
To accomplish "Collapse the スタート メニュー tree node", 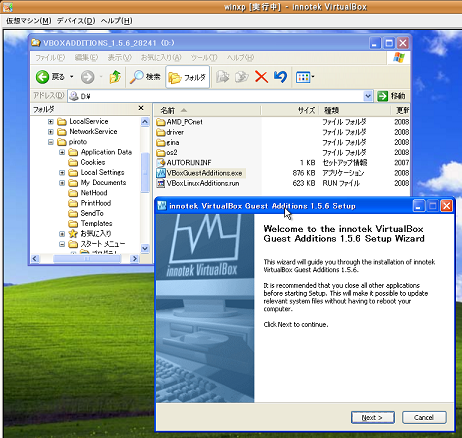I will click(62, 244).
